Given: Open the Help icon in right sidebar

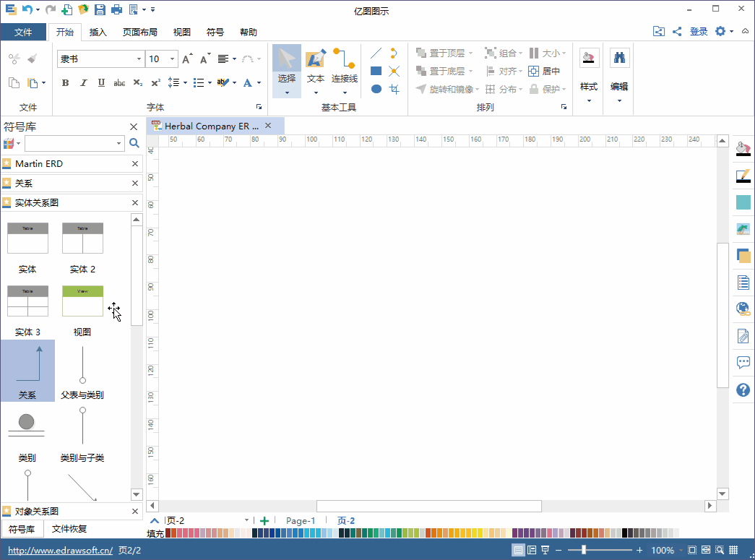Looking at the screenshot, I should (x=743, y=389).
